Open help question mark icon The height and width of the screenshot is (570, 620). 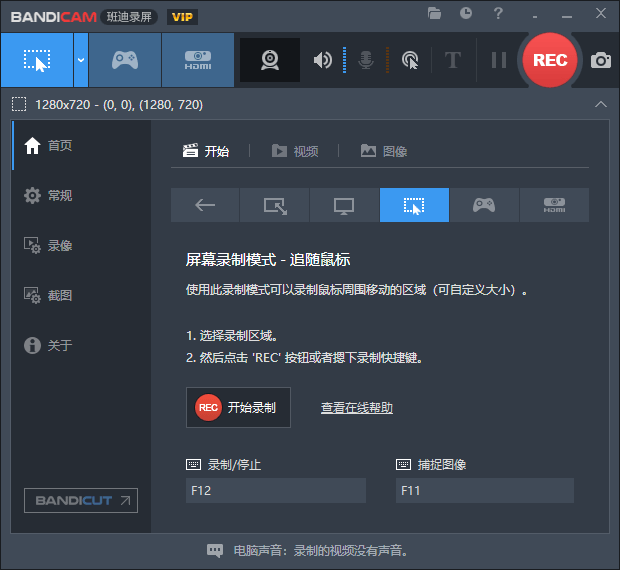(x=498, y=14)
